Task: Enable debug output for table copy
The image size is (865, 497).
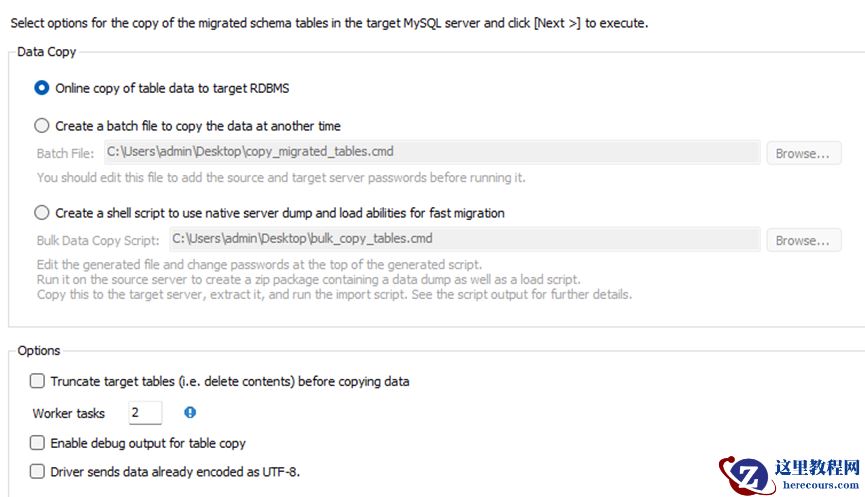Action: coord(38,443)
